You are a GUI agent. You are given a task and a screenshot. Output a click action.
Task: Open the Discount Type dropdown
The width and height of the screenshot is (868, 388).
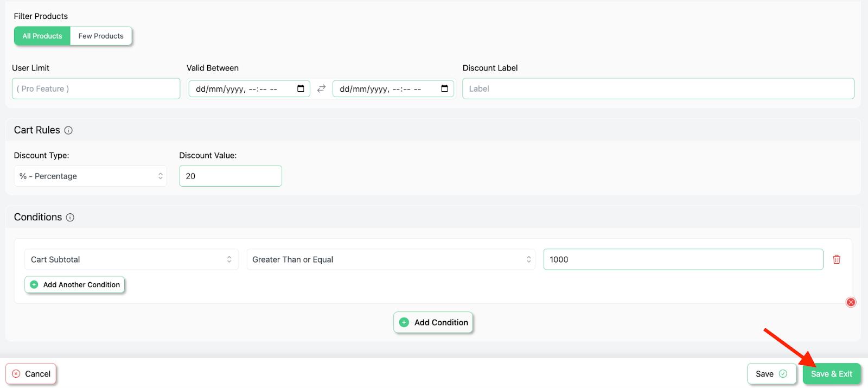pos(91,176)
